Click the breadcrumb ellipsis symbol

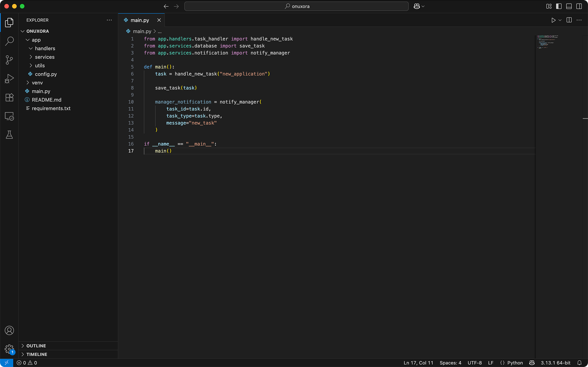(159, 31)
